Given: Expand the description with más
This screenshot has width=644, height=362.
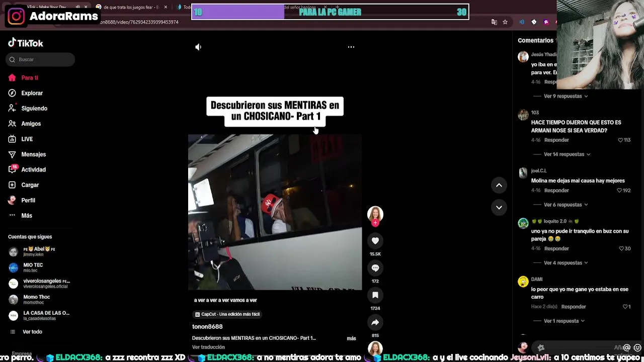Looking at the screenshot, I should click(x=351, y=338).
